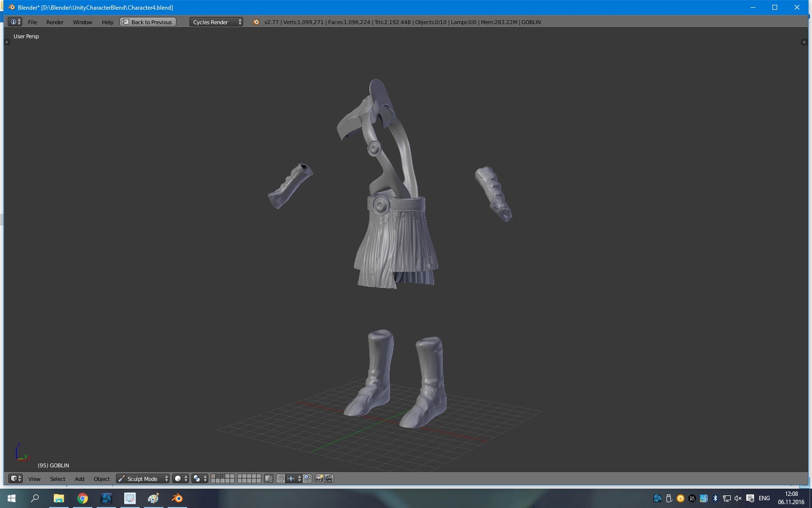Viewport: 812px width, 508px height.
Task: Open the Info editor type selector
Action: coord(15,22)
